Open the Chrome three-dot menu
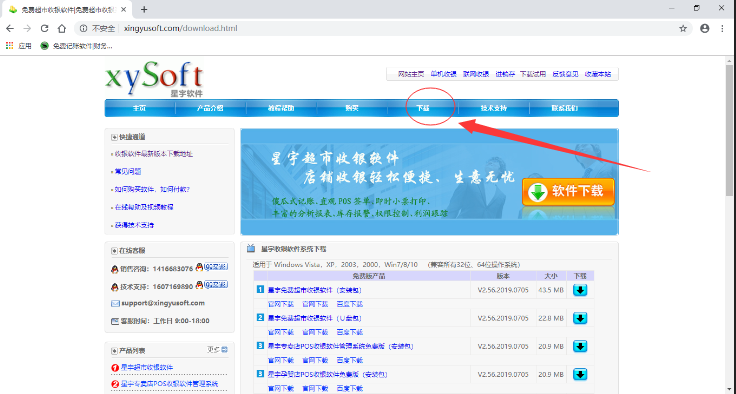Image resolution: width=736 pixels, height=394 pixels. click(722, 29)
